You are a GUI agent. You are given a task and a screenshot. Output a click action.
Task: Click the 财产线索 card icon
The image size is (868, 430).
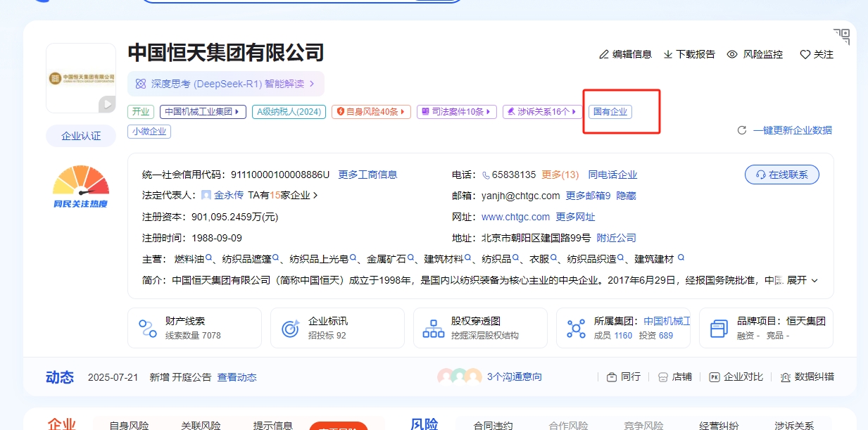(148, 328)
